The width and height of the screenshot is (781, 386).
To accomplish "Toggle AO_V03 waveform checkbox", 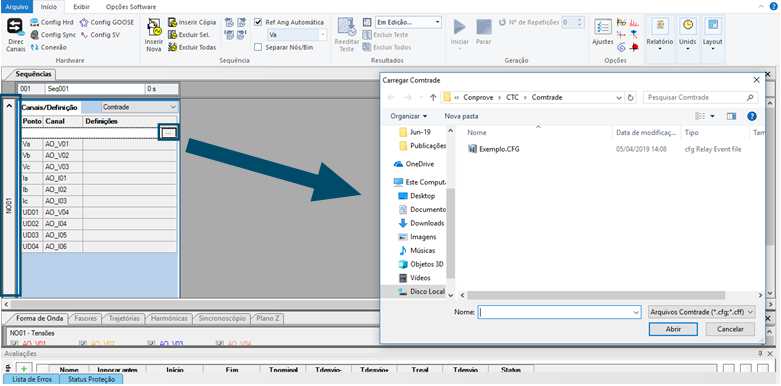I will pyautogui.click(x=151, y=344).
